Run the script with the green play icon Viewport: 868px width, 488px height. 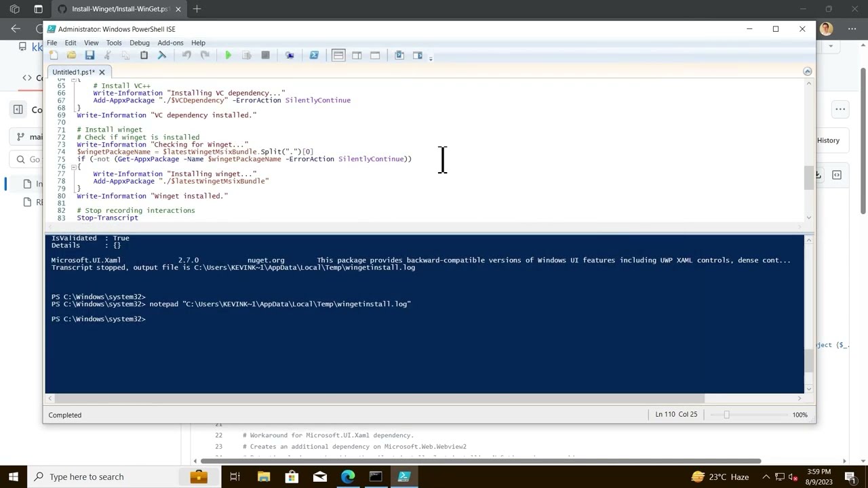tap(229, 56)
